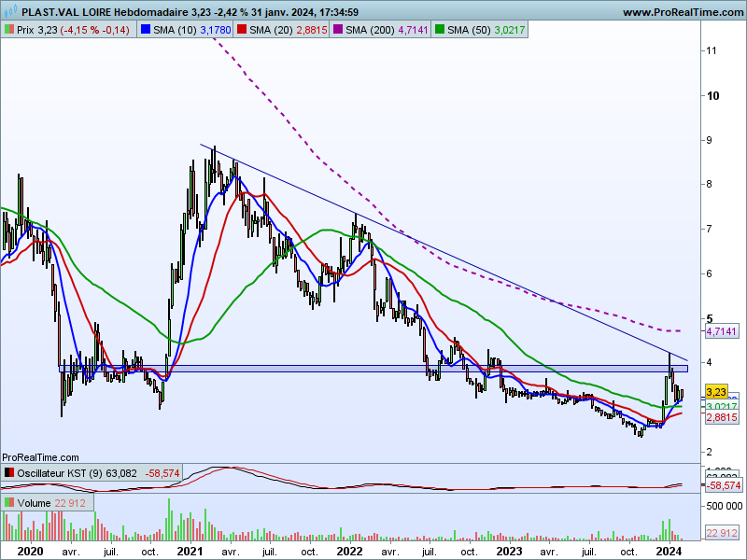Open the Prix 3,23 legend label

[73, 30]
